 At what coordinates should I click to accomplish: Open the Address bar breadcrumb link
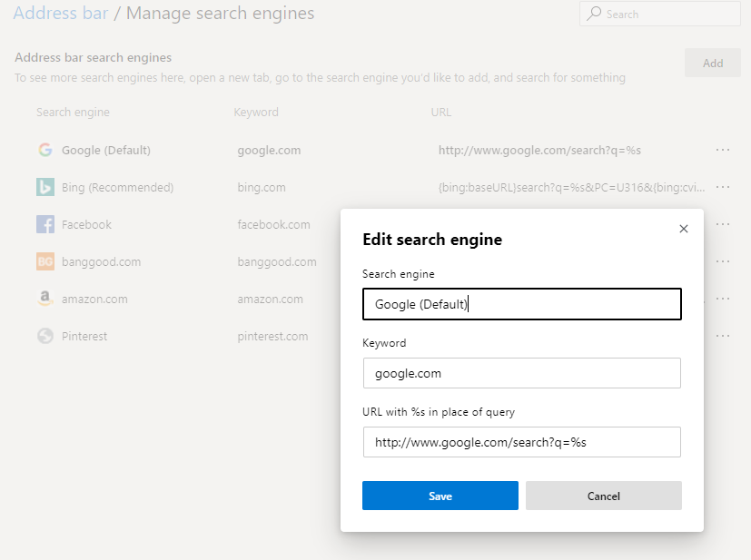point(61,14)
